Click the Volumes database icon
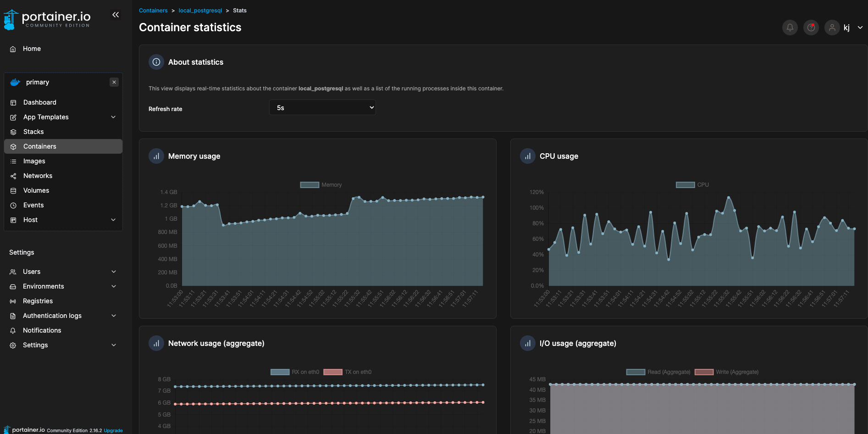This screenshot has height=434, width=868. click(13, 191)
